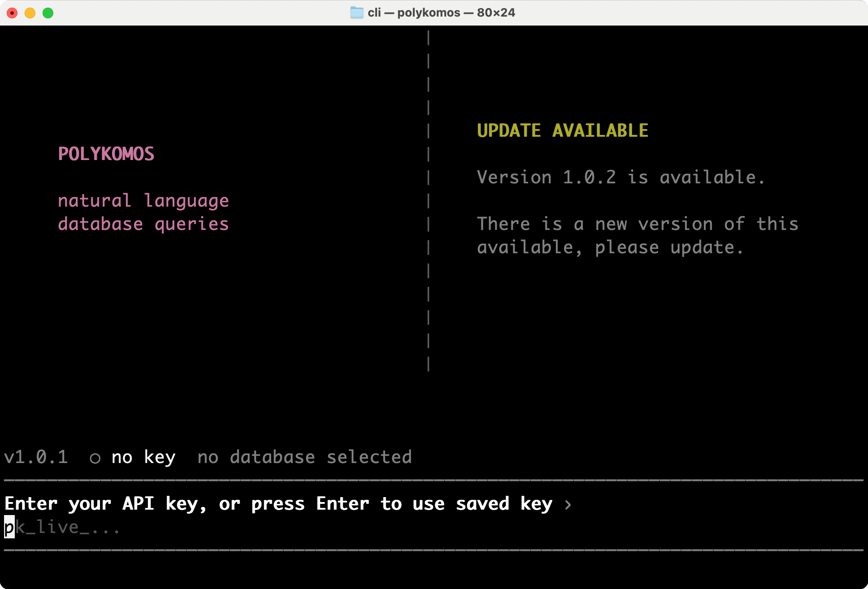The width and height of the screenshot is (868, 589).
Task: Toggle the 'no key' status indicator
Action: 143,457
